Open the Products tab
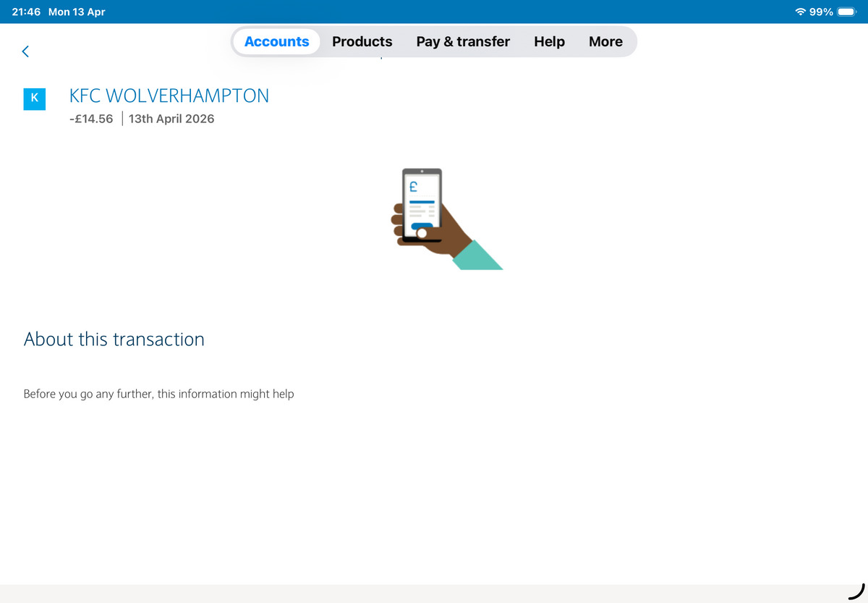This screenshot has width=868, height=603. tap(362, 42)
